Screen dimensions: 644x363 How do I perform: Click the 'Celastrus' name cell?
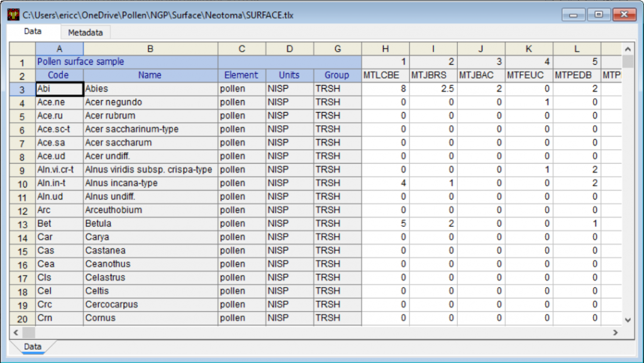click(150, 278)
